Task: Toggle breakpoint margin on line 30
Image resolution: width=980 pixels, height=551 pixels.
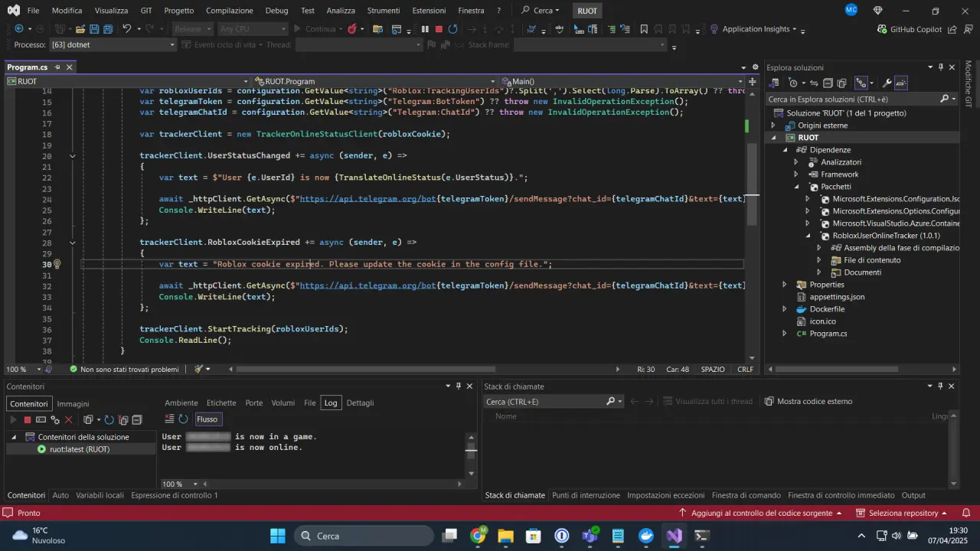Action: [11, 264]
